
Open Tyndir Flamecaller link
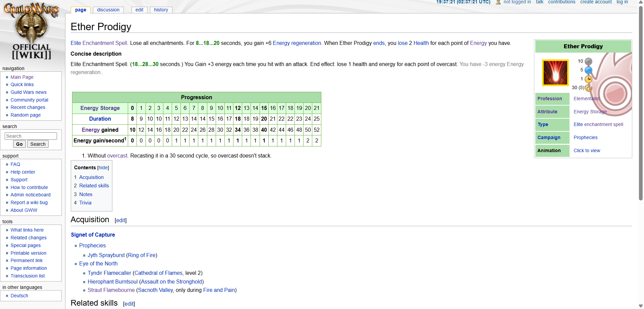pos(109,273)
